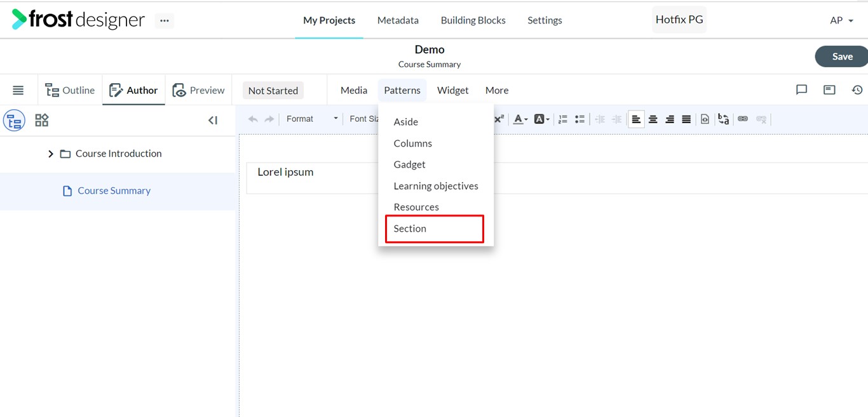Open the background color picker
868x417 pixels.
[541, 119]
